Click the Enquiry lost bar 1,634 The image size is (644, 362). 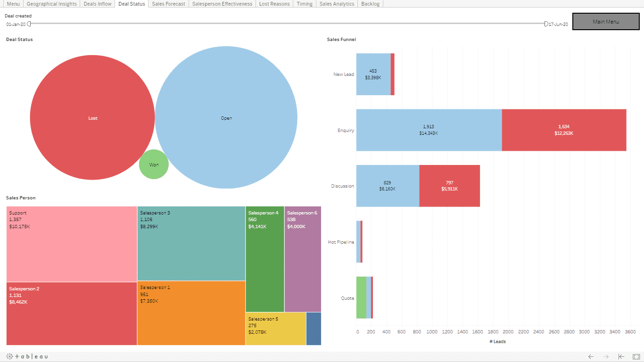(x=564, y=130)
